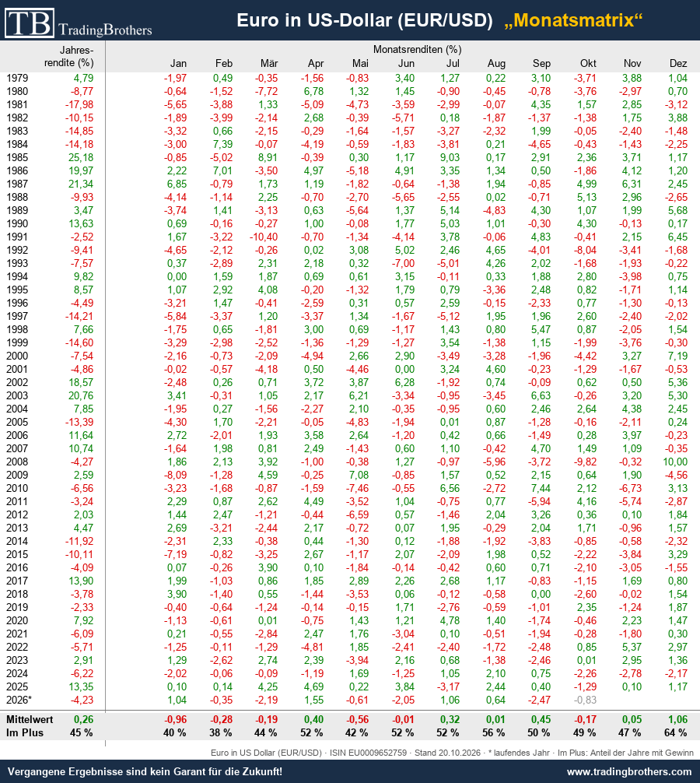Select September 2010 value 7,44
Viewport: 700px width, 783px height.
[x=541, y=488]
